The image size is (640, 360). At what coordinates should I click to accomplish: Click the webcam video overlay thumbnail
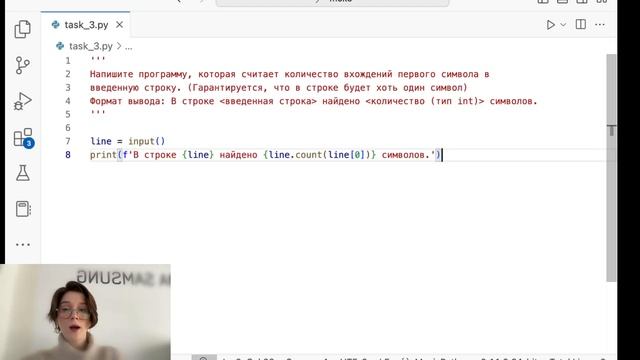(85, 312)
